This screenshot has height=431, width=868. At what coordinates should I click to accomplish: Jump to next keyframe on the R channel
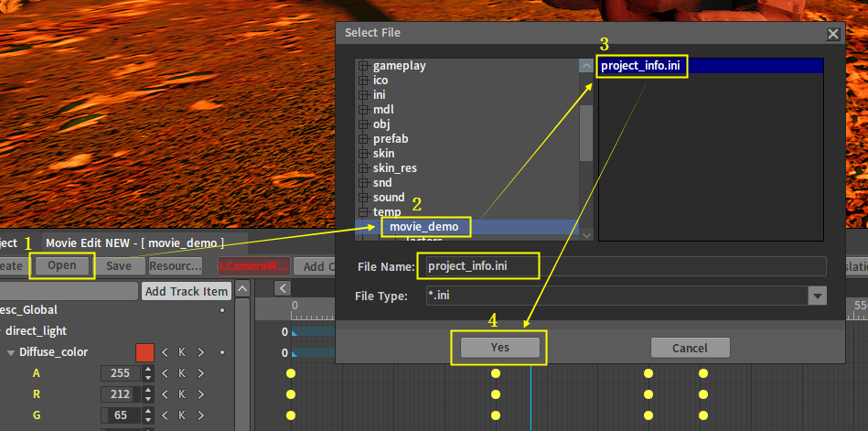point(199,394)
